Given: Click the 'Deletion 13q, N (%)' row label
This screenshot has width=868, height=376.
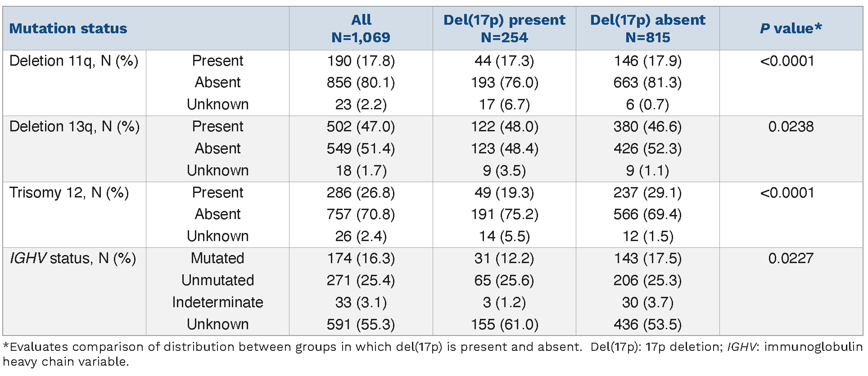Looking at the screenshot, I should (75, 127).
